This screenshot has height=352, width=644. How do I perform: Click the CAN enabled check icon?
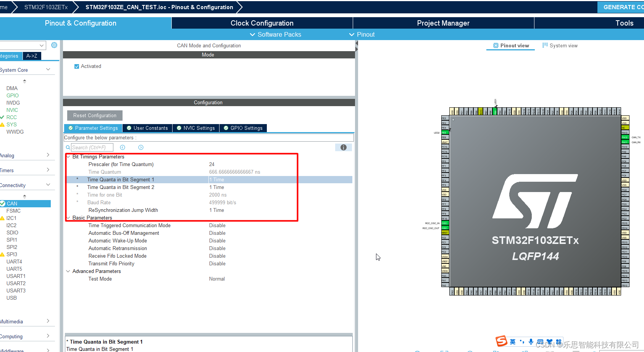tap(3, 203)
